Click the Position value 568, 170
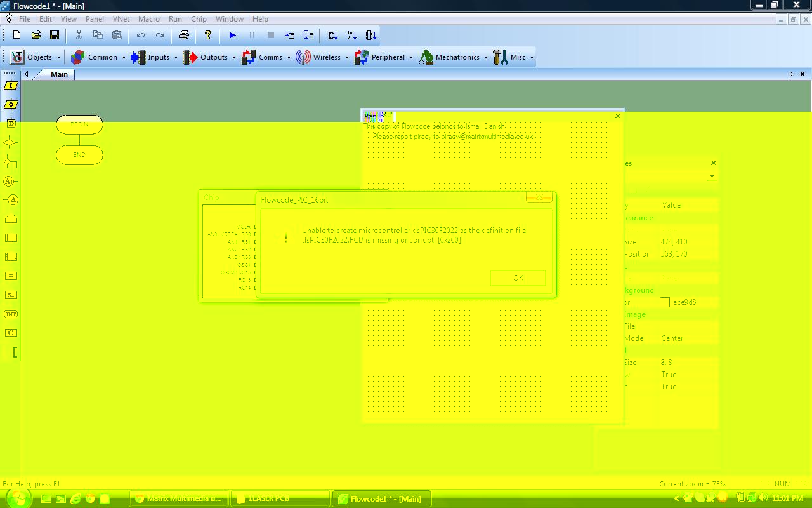812x508 pixels. point(674,254)
